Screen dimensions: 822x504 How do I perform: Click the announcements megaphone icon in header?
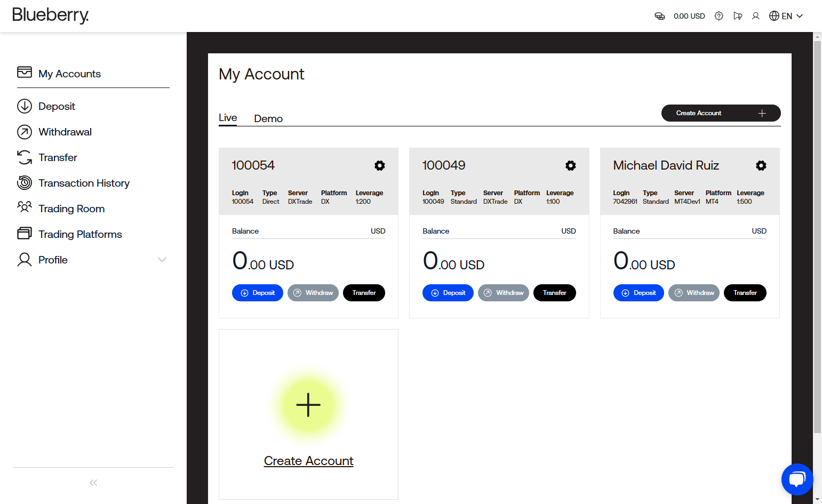[738, 16]
